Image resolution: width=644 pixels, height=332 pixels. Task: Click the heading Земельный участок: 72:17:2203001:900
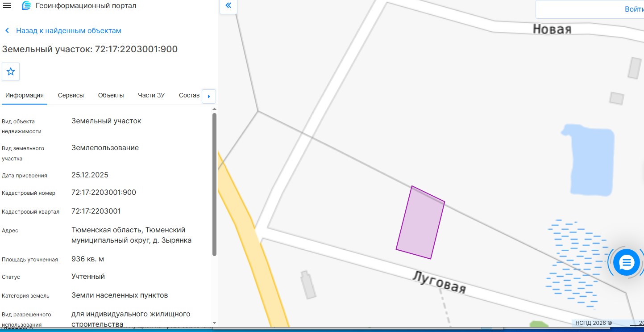coord(90,49)
